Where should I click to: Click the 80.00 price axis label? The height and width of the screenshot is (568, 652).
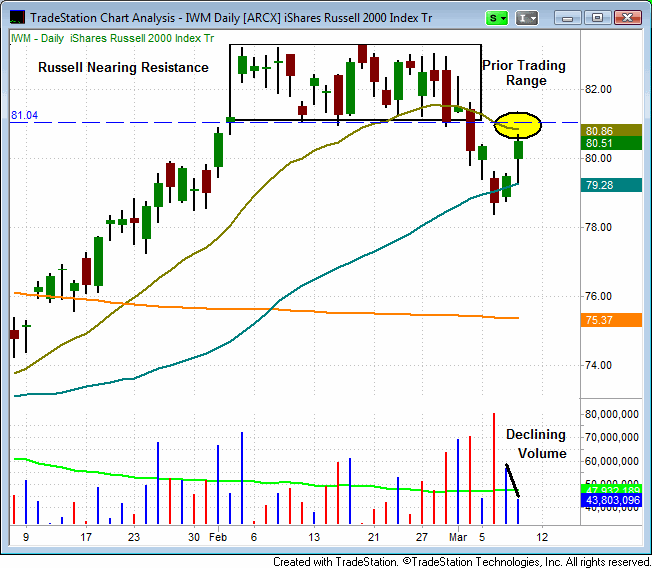click(598, 158)
